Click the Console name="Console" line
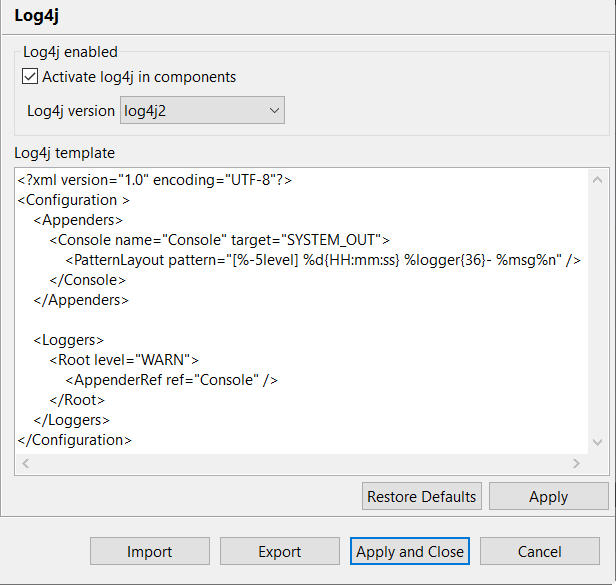Image resolution: width=616 pixels, height=585 pixels. coord(220,240)
